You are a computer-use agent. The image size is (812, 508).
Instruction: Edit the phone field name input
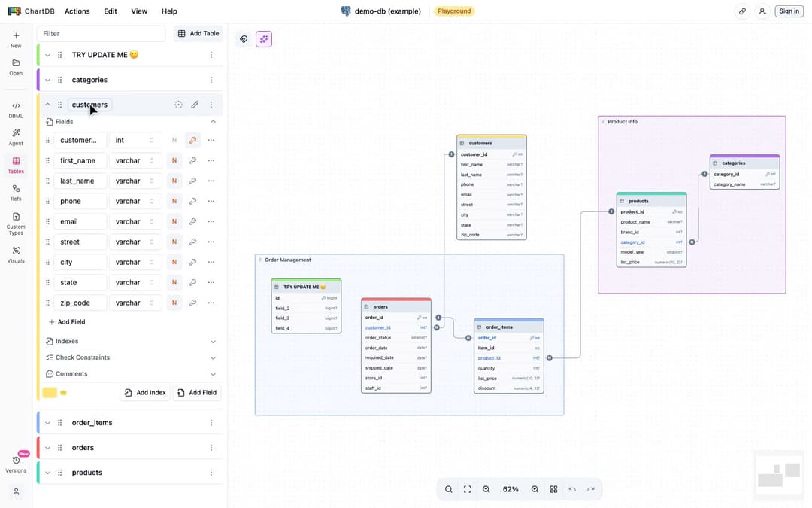(x=80, y=201)
